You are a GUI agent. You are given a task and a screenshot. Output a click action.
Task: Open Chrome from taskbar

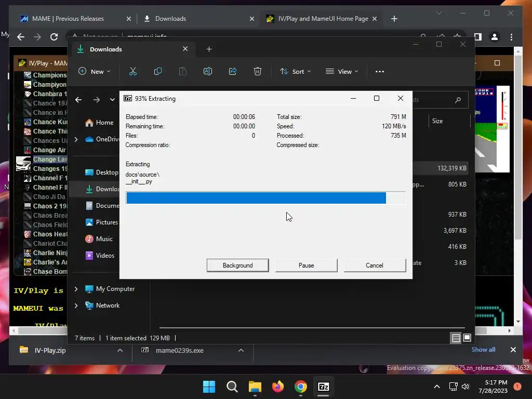click(301, 387)
